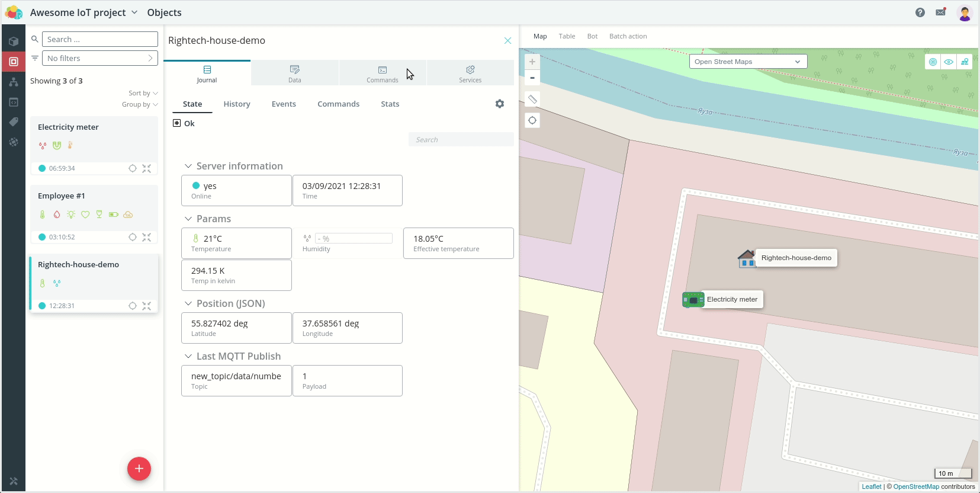Collapse the Position (JSON) section

188,304
